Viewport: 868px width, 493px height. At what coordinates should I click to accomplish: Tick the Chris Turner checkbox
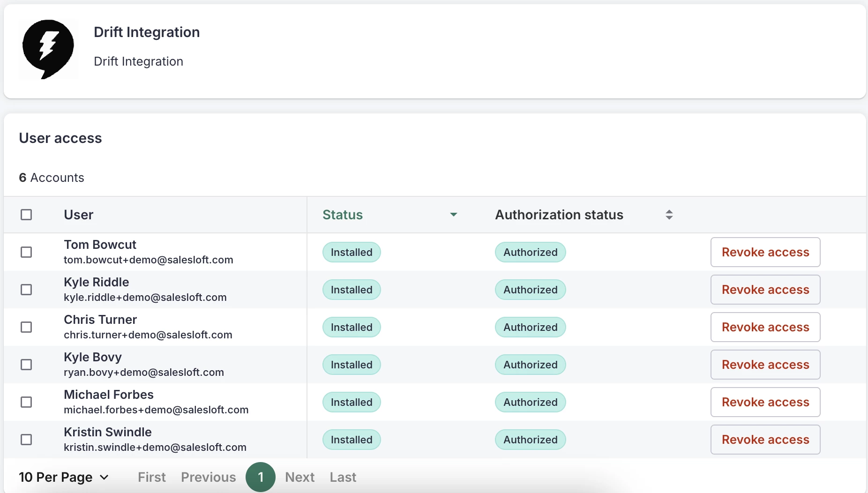tap(26, 327)
